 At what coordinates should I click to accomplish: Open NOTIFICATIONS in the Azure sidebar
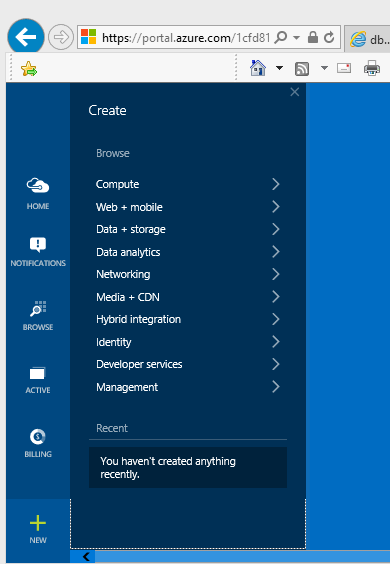coord(38,252)
